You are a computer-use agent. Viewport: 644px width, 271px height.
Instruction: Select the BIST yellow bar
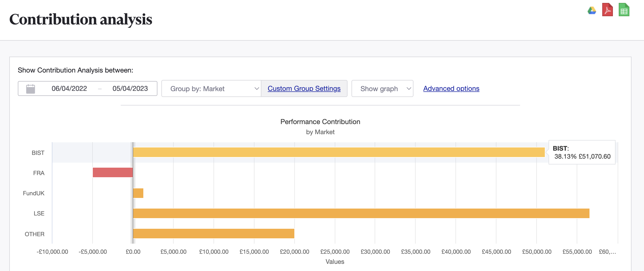[x=339, y=152]
